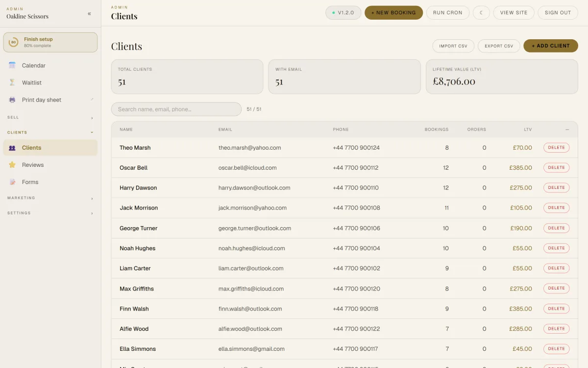The height and width of the screenshot is (368, 588).
Task: Create a New Booking
Action: pos(393,13)
